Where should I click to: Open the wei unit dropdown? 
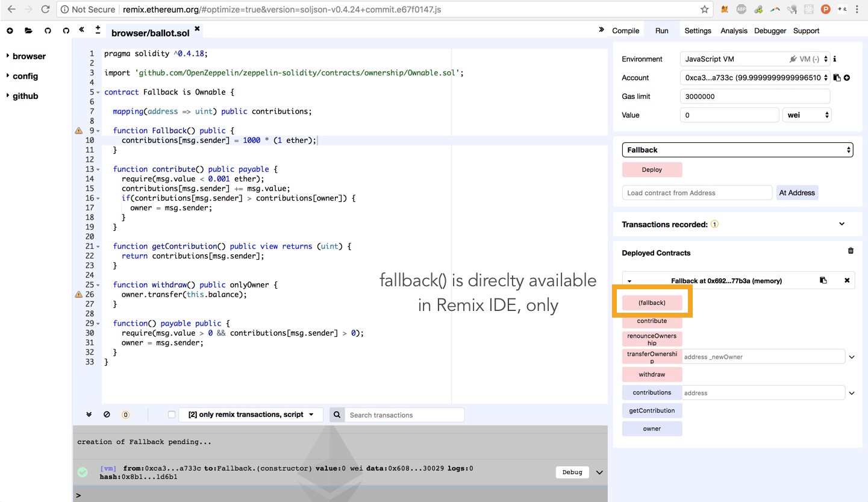pyautogui.click(x=806, y=115)
